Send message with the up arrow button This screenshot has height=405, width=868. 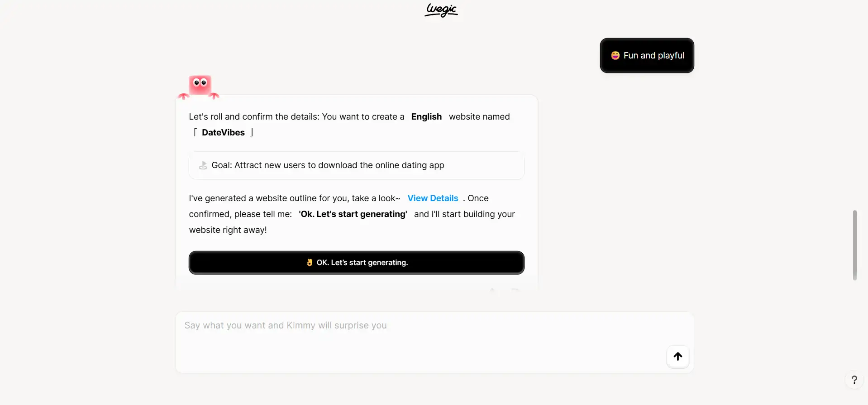pyautogui.click(x=677, y=357)
